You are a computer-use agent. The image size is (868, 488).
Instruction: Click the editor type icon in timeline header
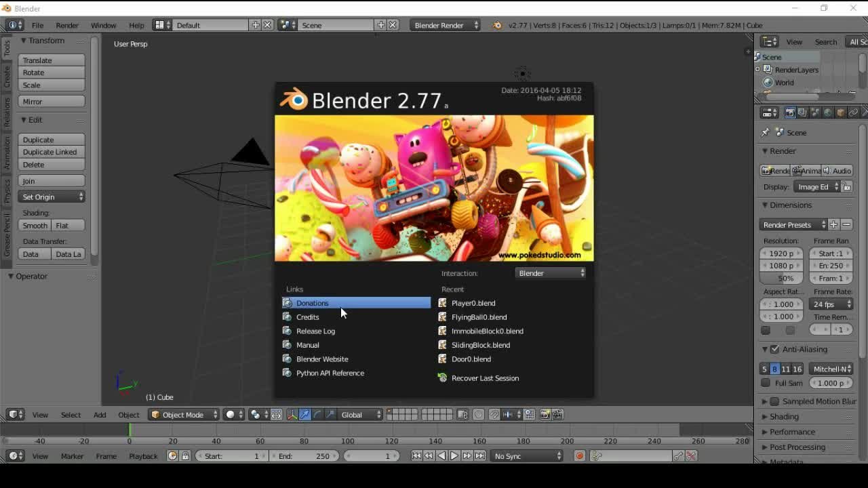(14, 455)
